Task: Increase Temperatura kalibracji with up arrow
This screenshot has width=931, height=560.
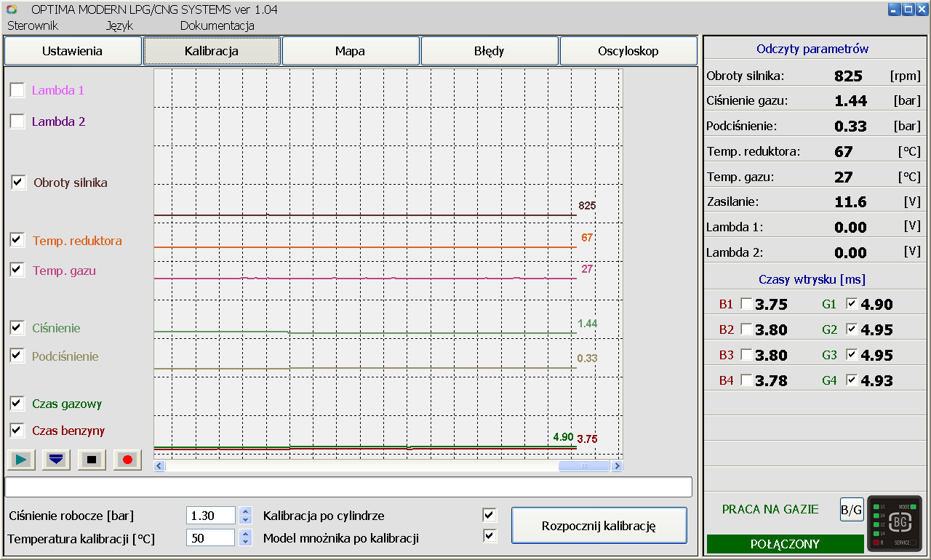Action: point(245,534)
